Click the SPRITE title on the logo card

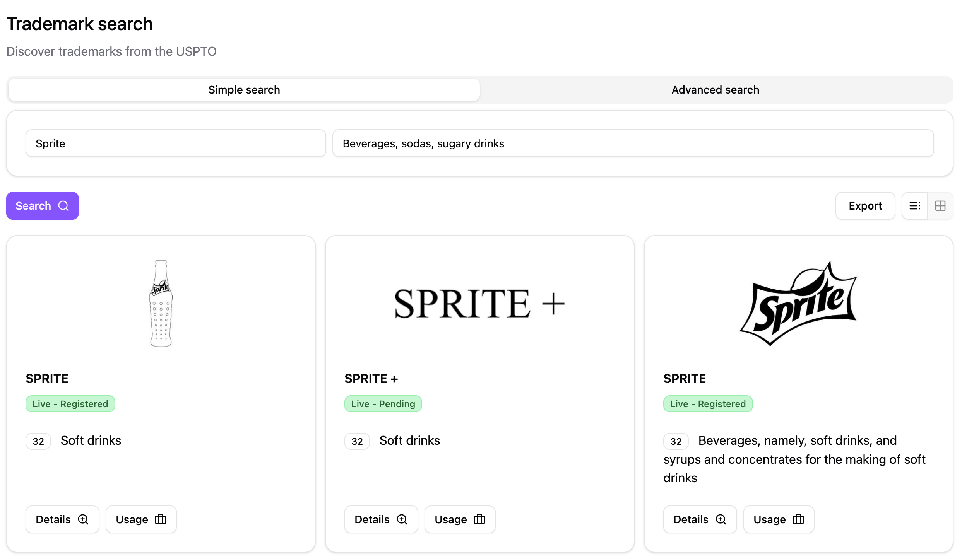click(x=685, y=379)
